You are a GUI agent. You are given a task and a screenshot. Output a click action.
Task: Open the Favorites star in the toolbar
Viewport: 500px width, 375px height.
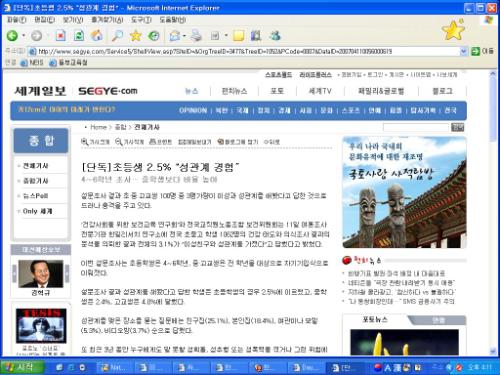(135, 35)
